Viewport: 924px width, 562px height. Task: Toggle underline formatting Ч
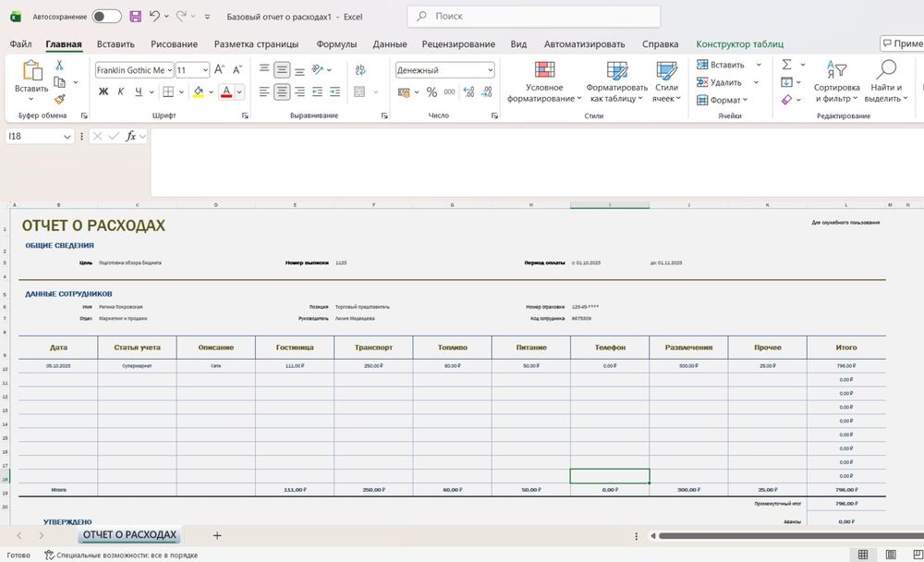tap(139, 92)
